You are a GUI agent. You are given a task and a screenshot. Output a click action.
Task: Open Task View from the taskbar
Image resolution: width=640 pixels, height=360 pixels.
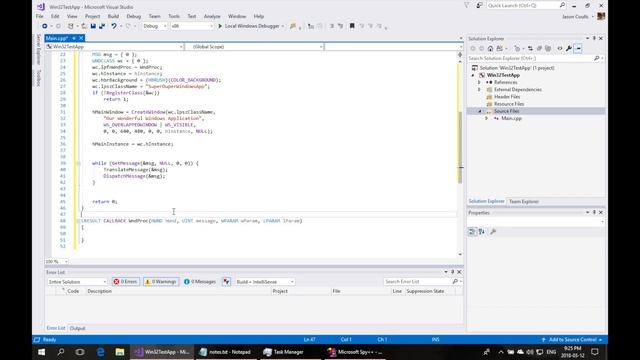point(80,352)
